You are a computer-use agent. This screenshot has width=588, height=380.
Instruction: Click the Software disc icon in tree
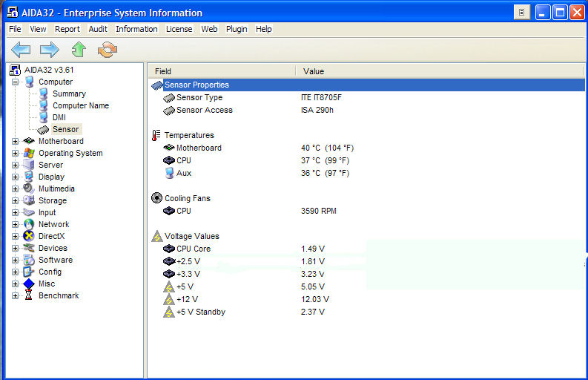pyautogui.click(x=29, y=260)
